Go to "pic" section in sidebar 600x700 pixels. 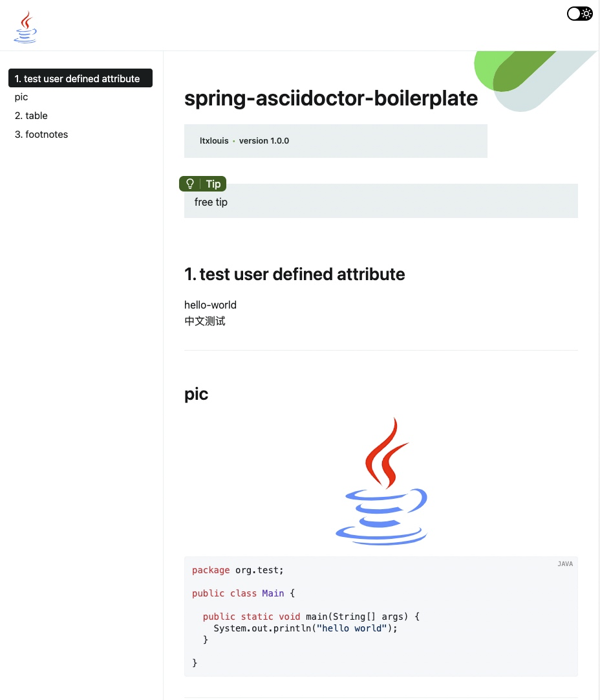(21, 97)
